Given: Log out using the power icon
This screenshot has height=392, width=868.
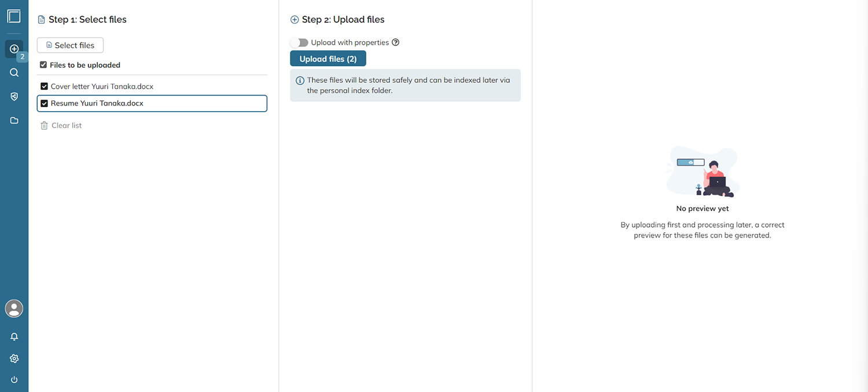Looking at the screenshot, I should 14,380.
